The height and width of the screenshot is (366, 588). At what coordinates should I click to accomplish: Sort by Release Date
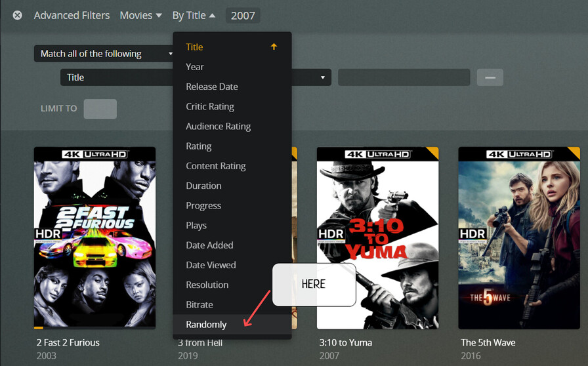click(x=232, y=87)
